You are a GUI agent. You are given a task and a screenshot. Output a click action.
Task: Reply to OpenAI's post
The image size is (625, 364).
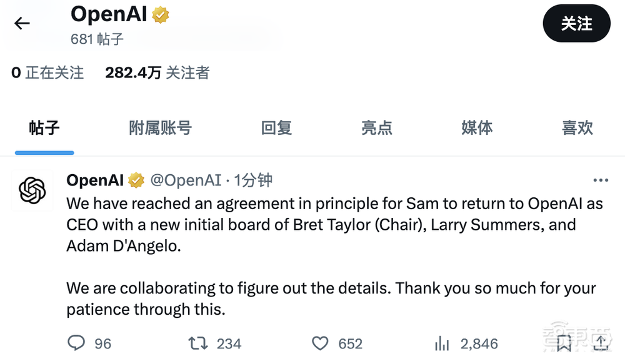point(77,343)
